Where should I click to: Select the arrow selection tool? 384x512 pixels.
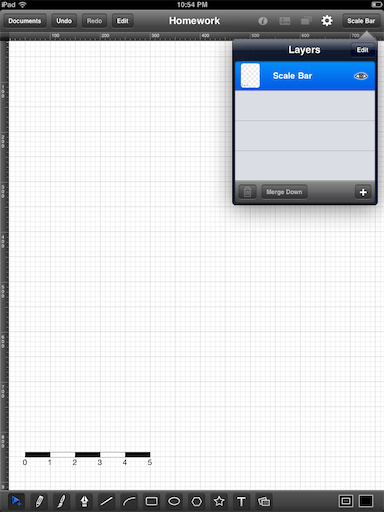(x=16, y=501)
